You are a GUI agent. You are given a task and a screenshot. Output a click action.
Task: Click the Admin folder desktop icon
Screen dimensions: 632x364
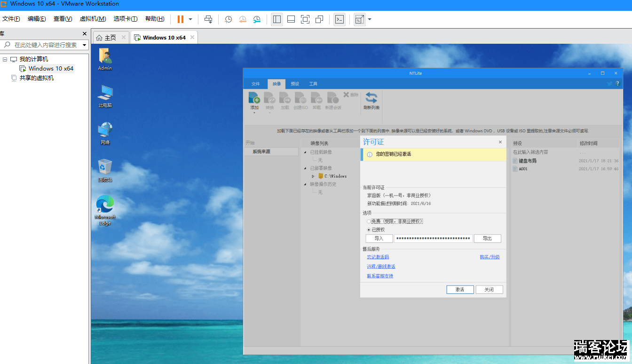[x=105, y=56]
